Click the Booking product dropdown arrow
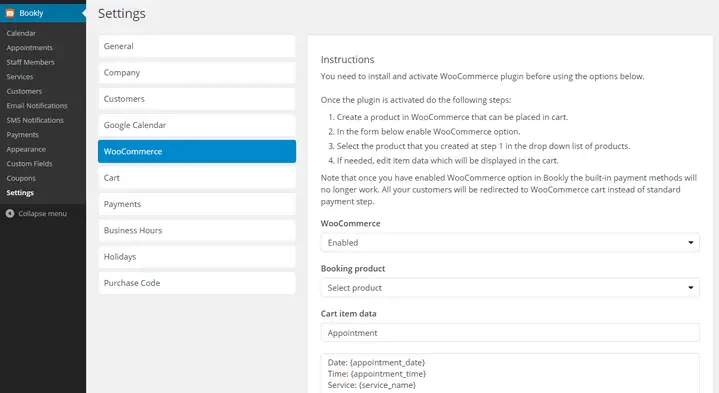 tap(691, 288)
